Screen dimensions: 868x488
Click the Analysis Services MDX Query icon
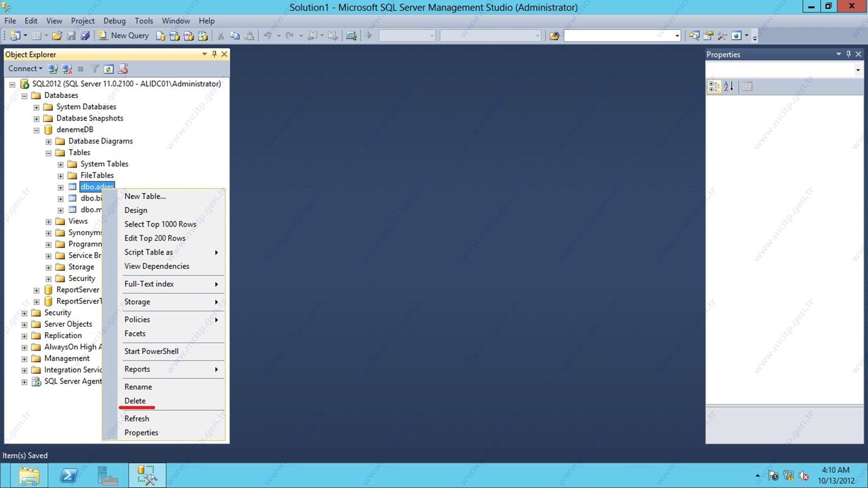[174, 36]
